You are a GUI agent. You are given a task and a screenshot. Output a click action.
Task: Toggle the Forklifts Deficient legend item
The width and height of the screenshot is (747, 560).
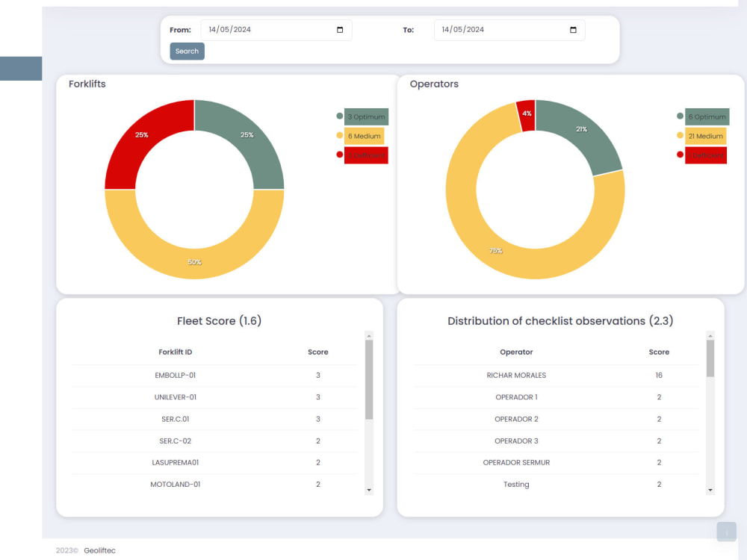tap(362, 155)
